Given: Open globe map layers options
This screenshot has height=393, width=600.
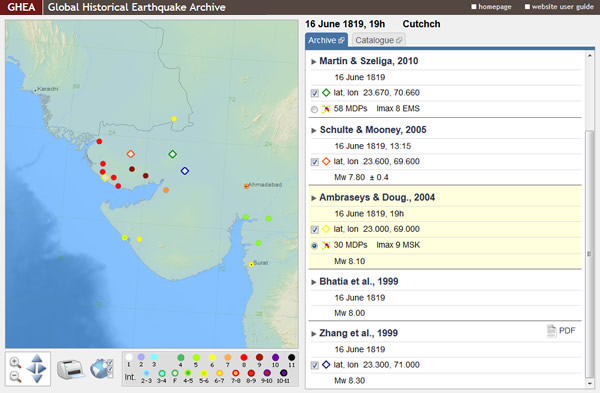Looking at the screenshot, I should click(101, 369).
